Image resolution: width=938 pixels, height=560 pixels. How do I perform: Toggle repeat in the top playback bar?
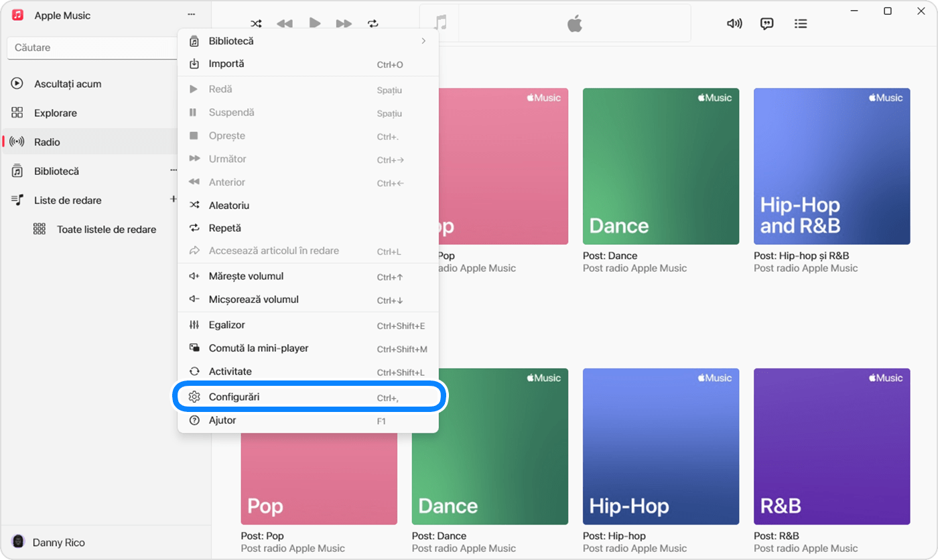coord(373,23)
